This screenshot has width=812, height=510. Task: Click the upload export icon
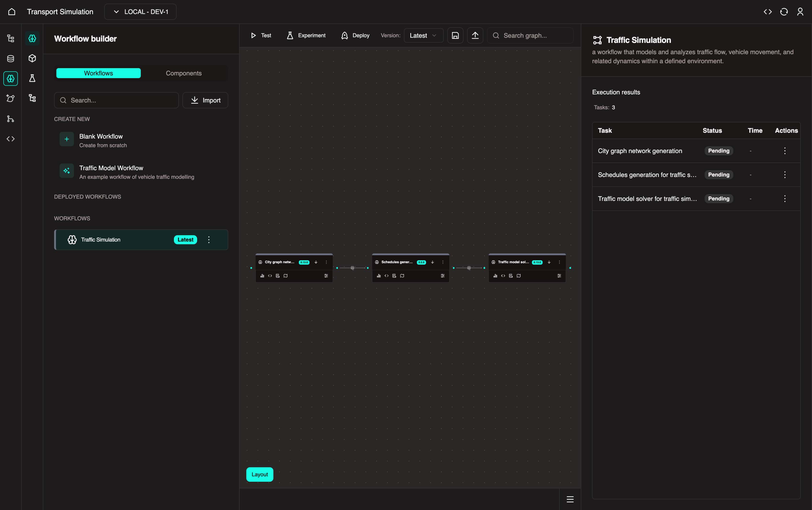475,35
